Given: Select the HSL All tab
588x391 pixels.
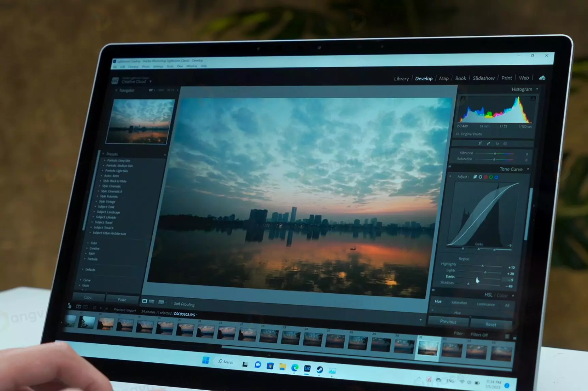Looking at the screenshot, I should click(x=507, y=306).
